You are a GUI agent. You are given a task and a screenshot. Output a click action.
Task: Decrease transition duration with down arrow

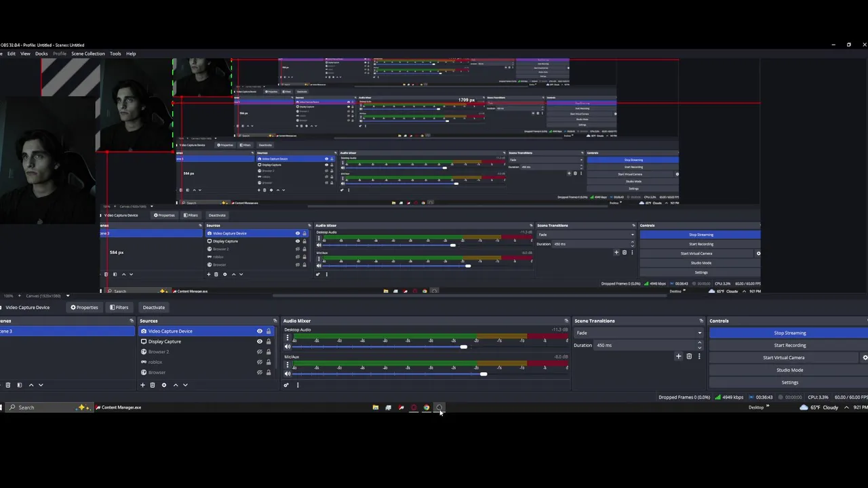700,348
